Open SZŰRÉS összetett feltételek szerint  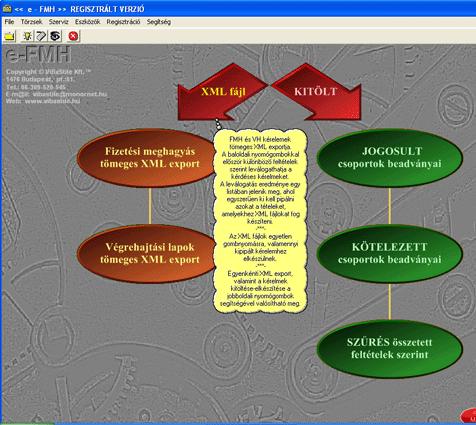390,349
